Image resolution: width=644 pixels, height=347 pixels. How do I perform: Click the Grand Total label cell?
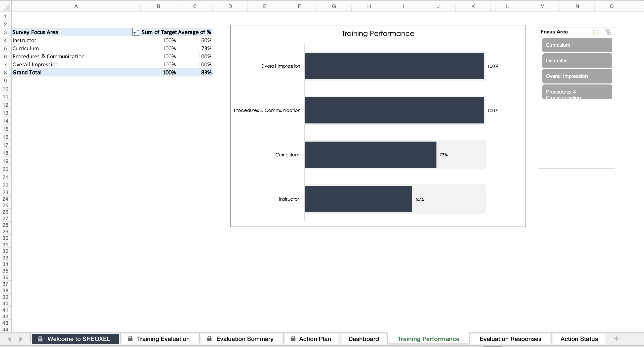pyautogui.click(x=76, y=72)
